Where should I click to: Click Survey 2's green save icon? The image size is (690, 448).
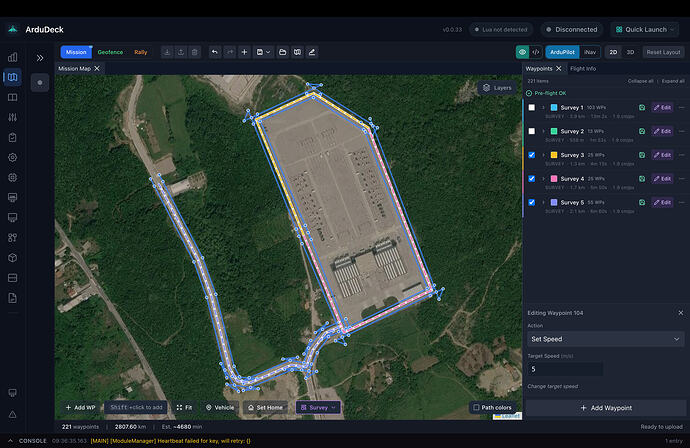[642, 131]
